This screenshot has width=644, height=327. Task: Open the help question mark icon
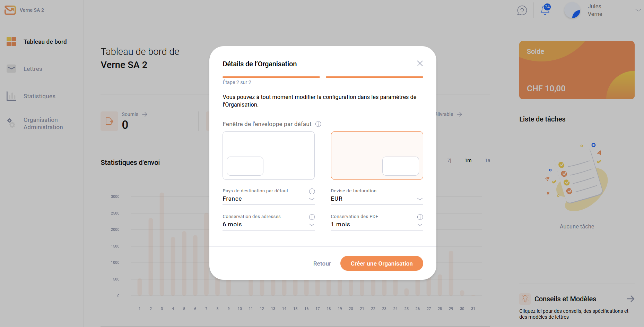522,10
